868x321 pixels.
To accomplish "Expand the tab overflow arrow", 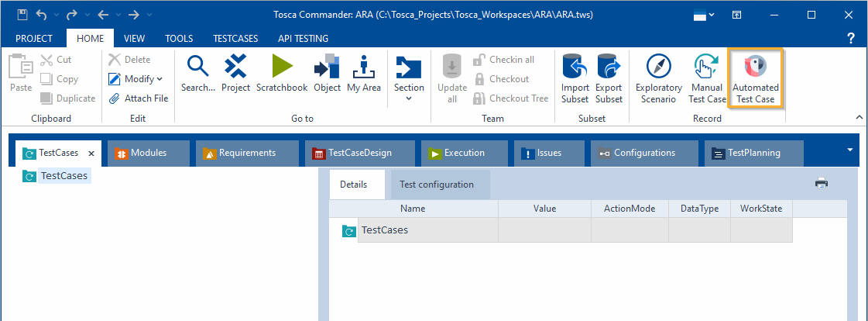I will pyautogui.click(x=851, y=150).
